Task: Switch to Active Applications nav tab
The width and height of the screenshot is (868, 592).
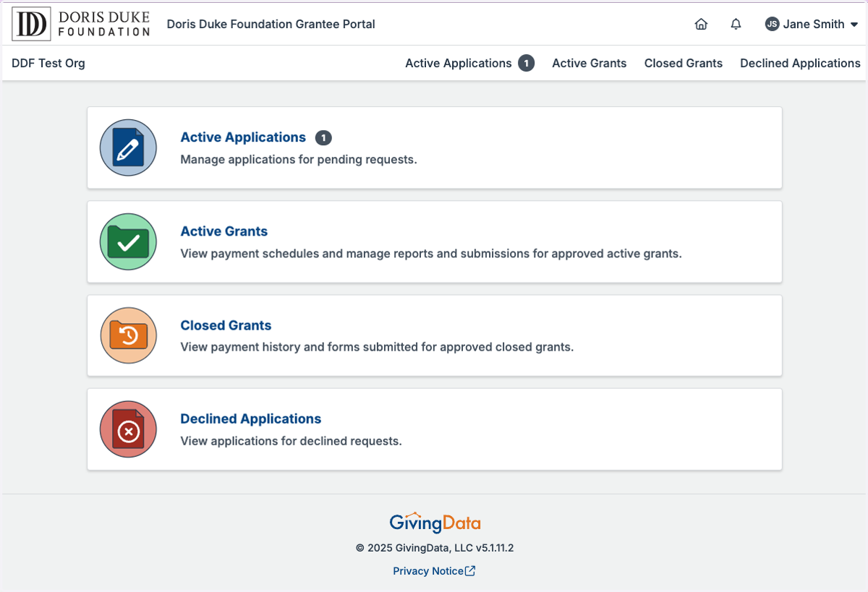Action: [x=469, y=63]
